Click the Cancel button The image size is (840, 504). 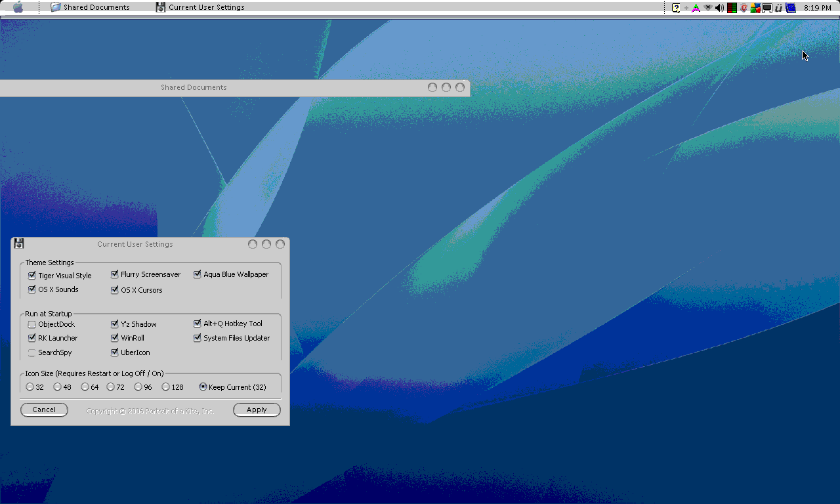point(44,409)
